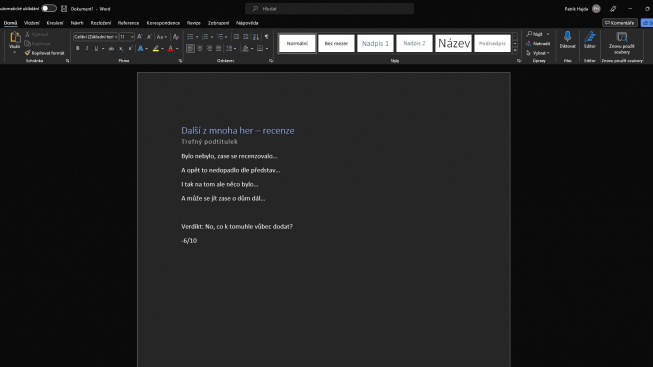
Task: Expand the styles gallery More arrow
Action: click(x=515, y=50)
